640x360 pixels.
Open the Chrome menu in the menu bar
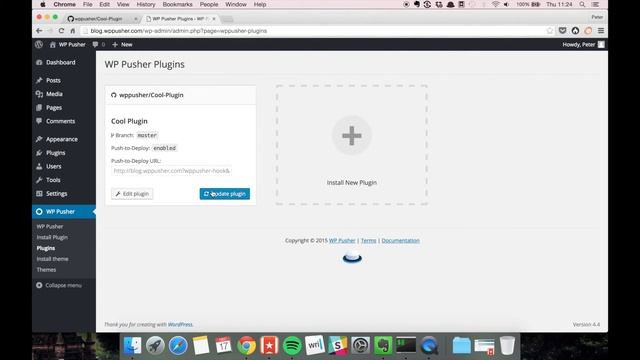click(x=64, y=4)
